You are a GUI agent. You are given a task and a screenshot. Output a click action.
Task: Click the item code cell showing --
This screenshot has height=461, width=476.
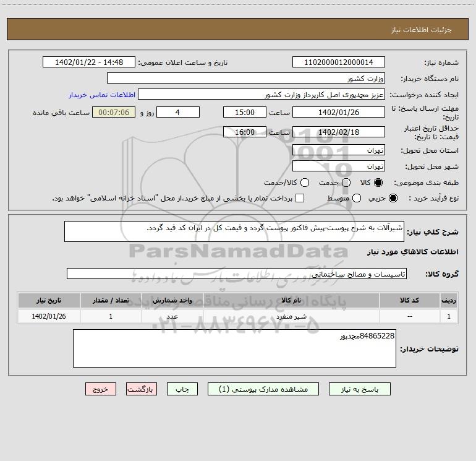pyautogui.click(x=409, y=316)
